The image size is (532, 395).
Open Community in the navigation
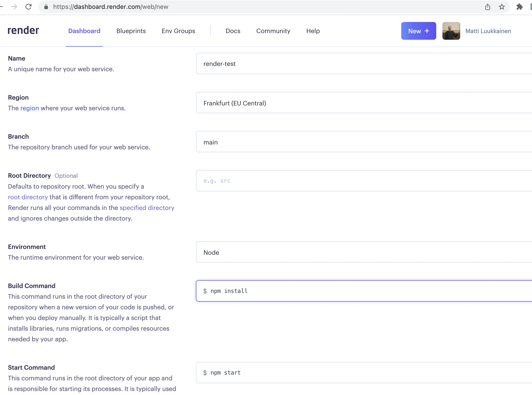click(x=273, y=31)
